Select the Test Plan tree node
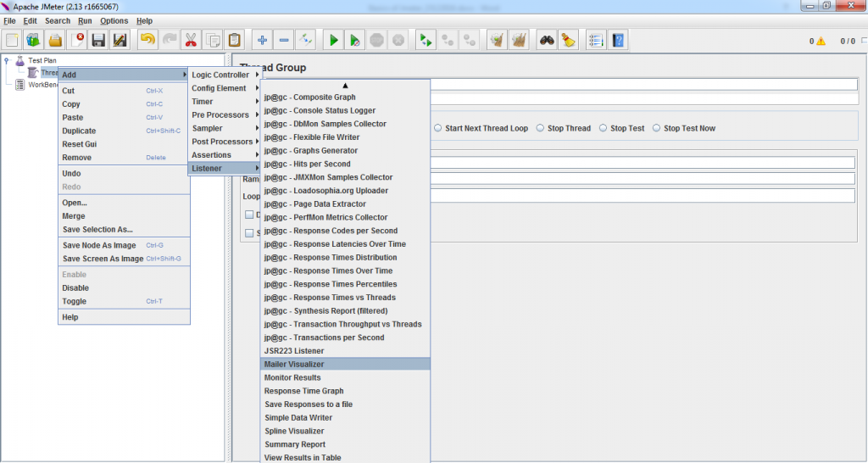The image size is (868, 463). (36, 60)
